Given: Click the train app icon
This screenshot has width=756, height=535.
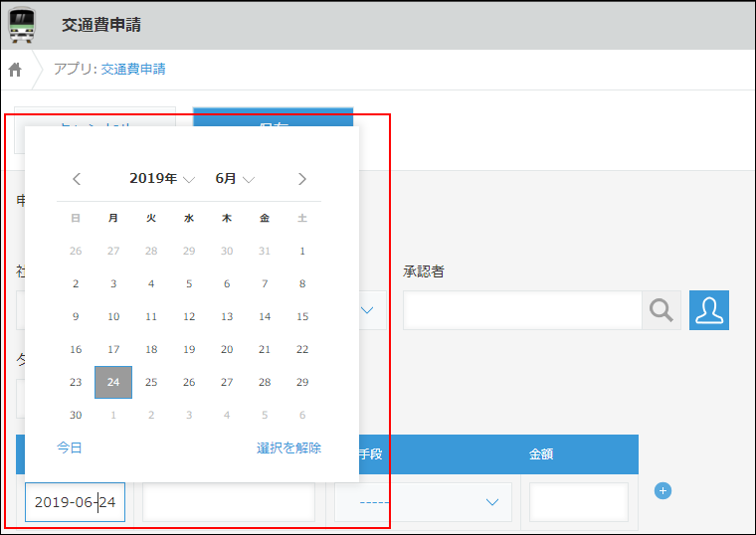Looking at the screenshot, I should 22,25.
